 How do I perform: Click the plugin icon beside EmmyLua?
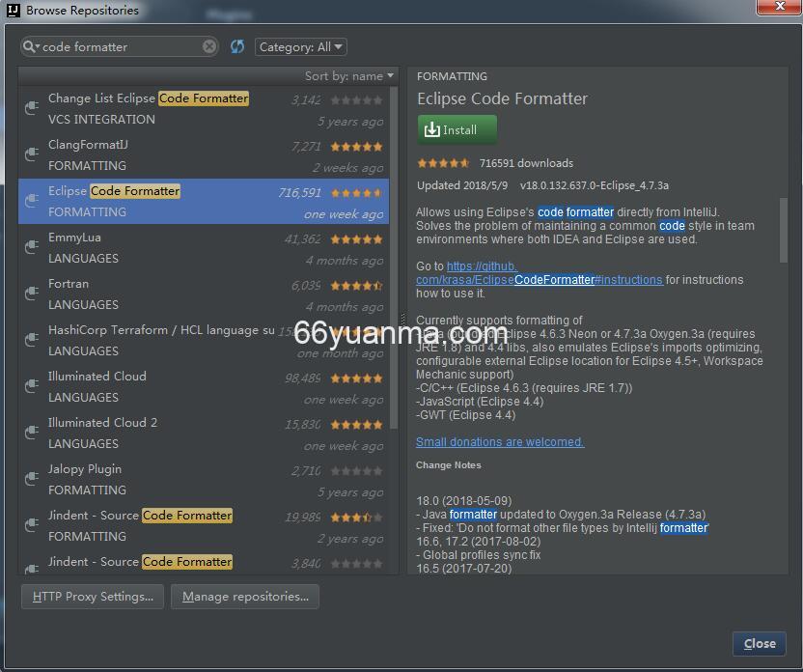click(x=31, y=248)
